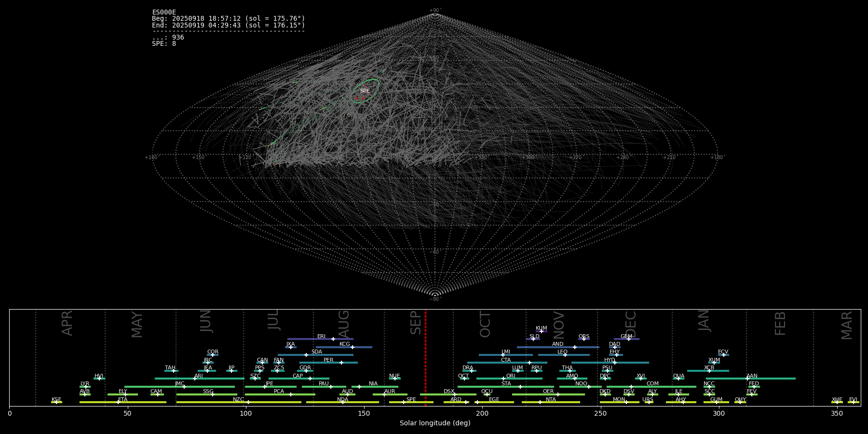Select the KCG shower label in timeline
The image size is (868, 434).
(345, 344)
